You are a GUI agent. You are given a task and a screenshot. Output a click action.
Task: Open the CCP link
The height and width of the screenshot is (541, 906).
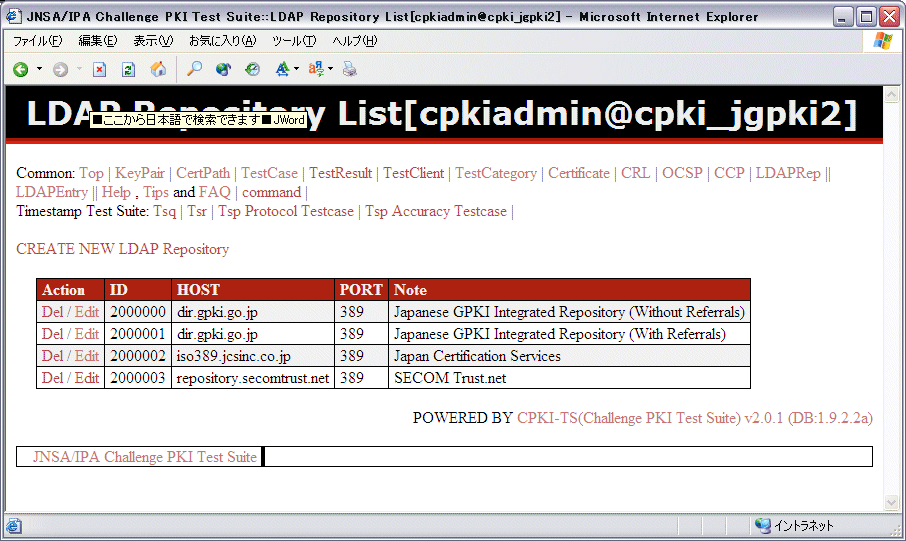tap(729, 173)
